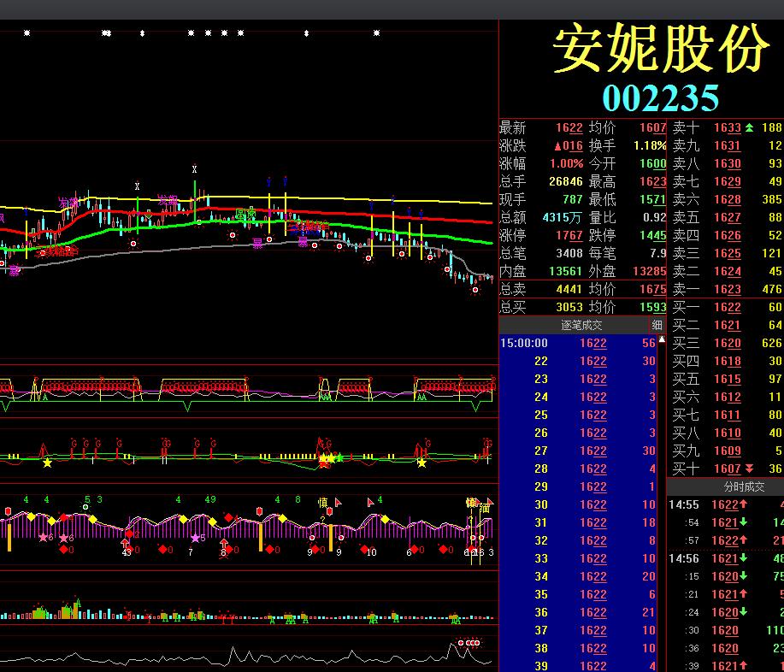Select the 卖二 row at 1624
This screenshot has width=784, height=672.
point(726,272)
